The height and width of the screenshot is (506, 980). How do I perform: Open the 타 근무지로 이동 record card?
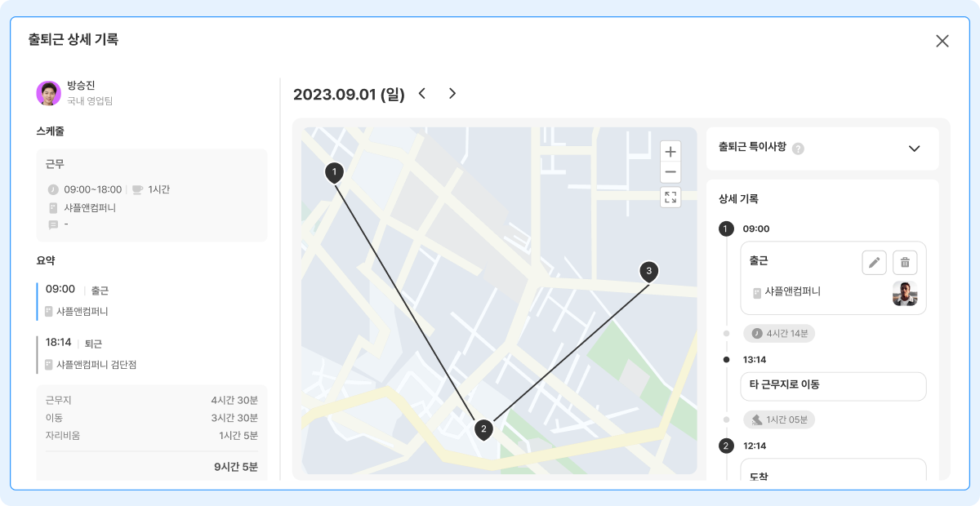(833, 386)
